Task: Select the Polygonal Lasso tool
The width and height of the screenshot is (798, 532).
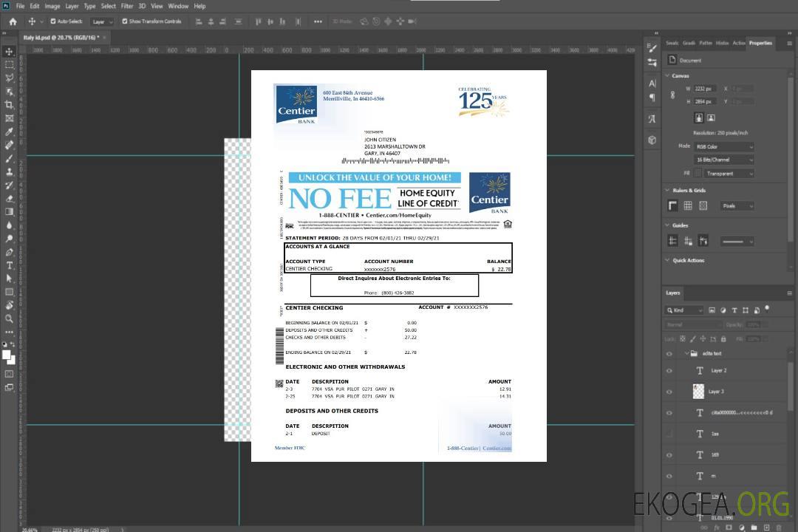Action: [9, 78]
